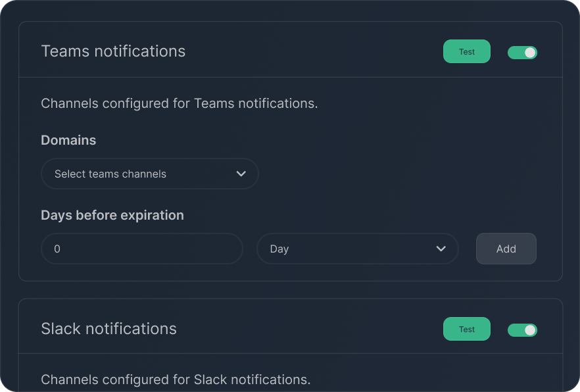This screenshot has width=580, height=392.
Task: Focus the Days before expiration number field
Action: [x=141, y=249]
